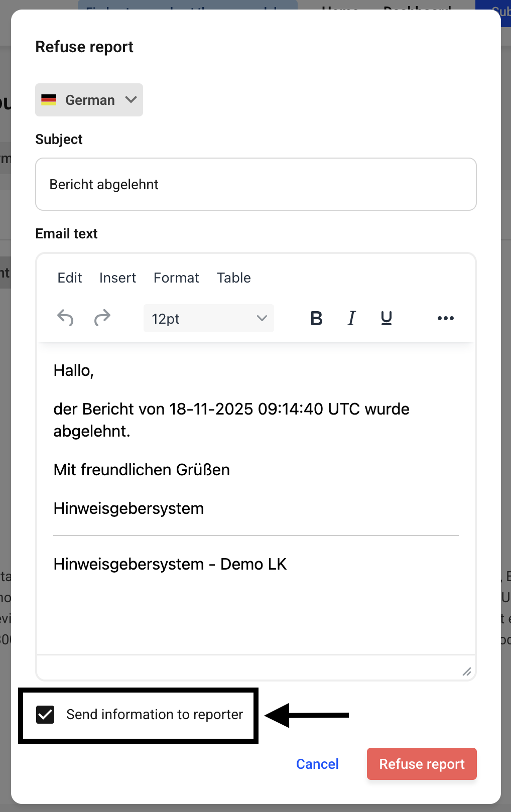Click the 'Mit freundlichen Grüßen' line

tap(142, 470)
